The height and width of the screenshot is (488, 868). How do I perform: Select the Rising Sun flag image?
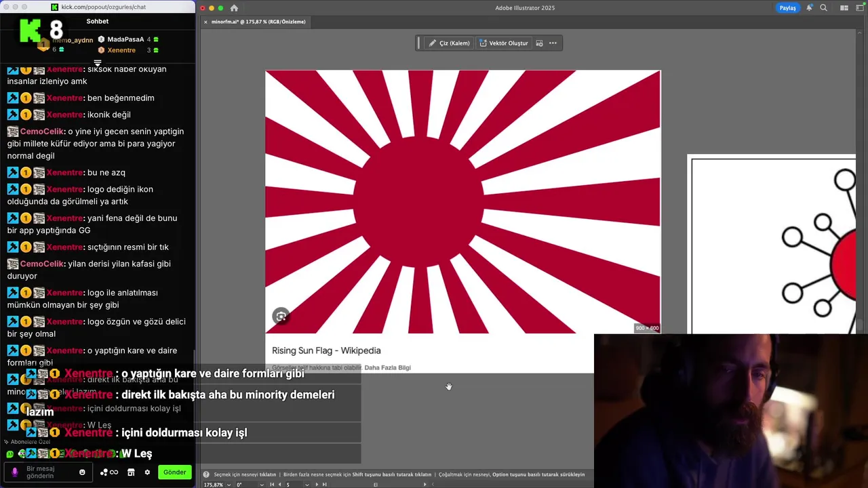[462, 201]
